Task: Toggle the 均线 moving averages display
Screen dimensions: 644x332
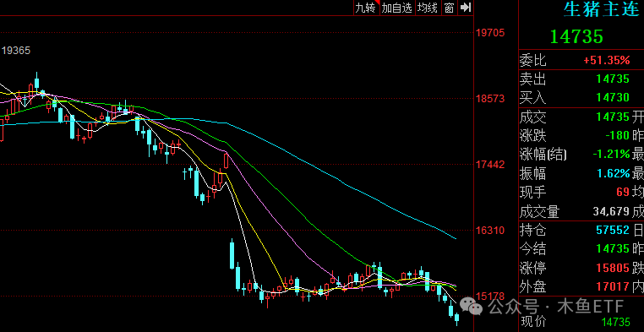Action: pos(428,8)
